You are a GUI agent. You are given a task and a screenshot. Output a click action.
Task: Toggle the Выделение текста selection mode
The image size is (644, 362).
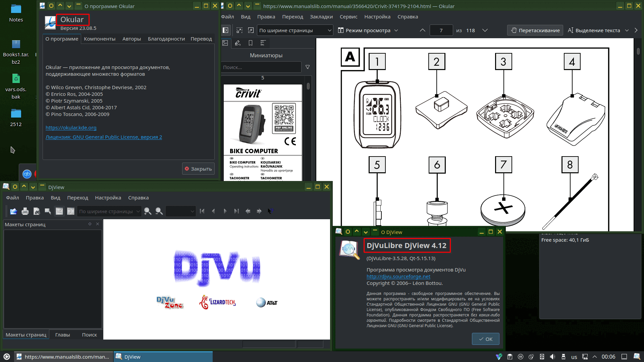coord(594,30)
